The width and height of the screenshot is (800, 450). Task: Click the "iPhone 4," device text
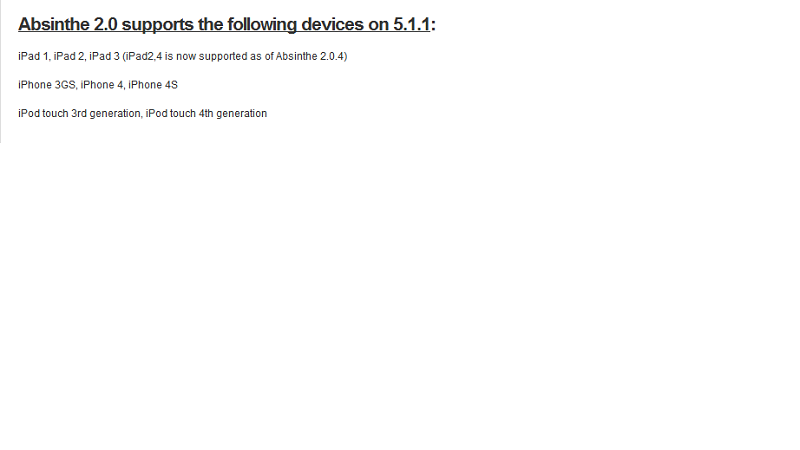coord(103,85)
